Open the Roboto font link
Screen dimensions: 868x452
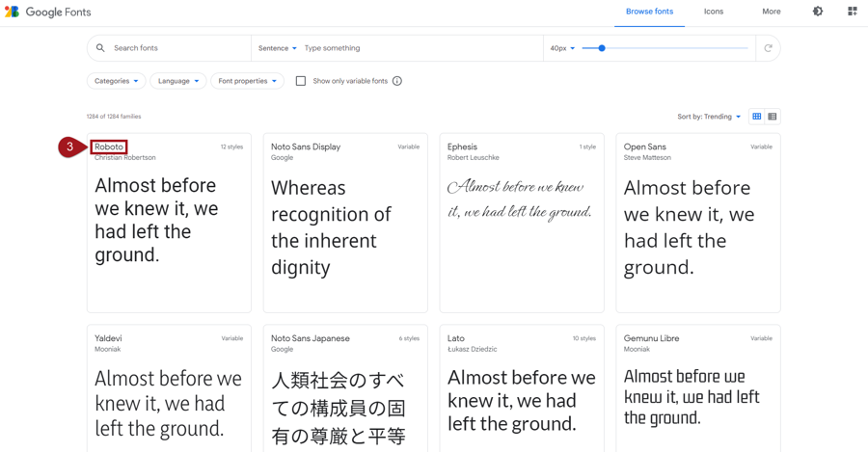click(109, 147)
